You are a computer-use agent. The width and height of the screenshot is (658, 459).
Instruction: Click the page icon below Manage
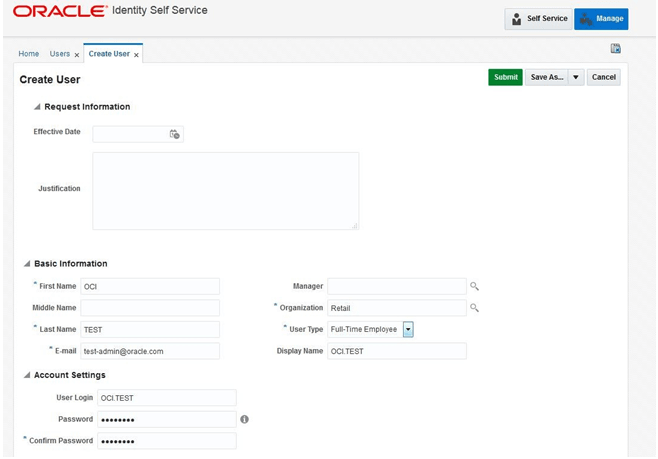616,49
